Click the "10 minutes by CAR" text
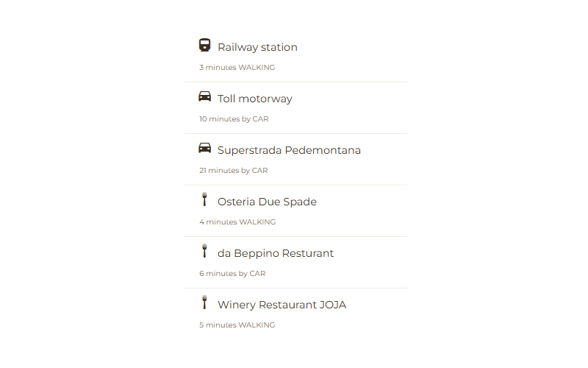The height and width of the screenshot is (368, 588). [x=234, y=119]
